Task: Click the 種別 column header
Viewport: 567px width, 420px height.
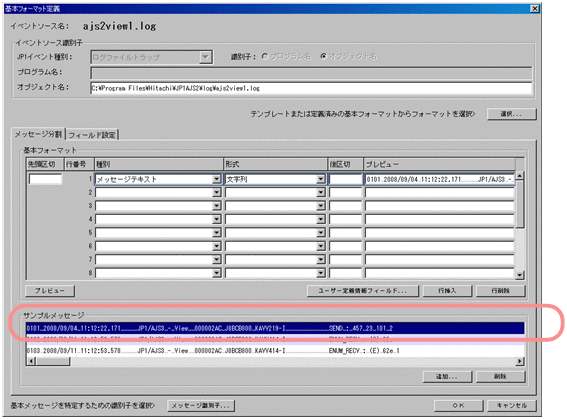Action: 158,164
